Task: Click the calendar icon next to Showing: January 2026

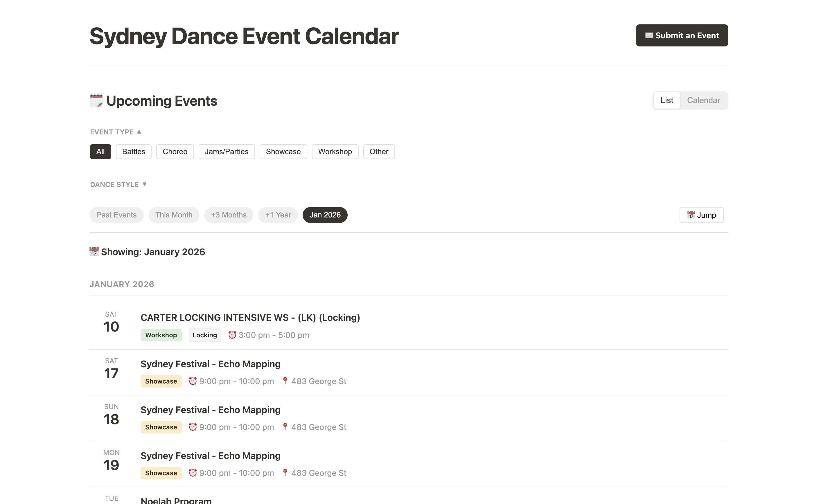Action: [x=94, y=251]
